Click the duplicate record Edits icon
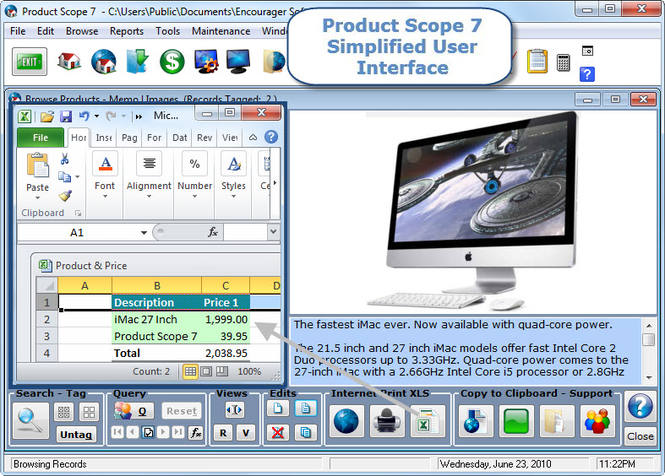The height and width of the screenshot is (476, 665). (305, 433)
